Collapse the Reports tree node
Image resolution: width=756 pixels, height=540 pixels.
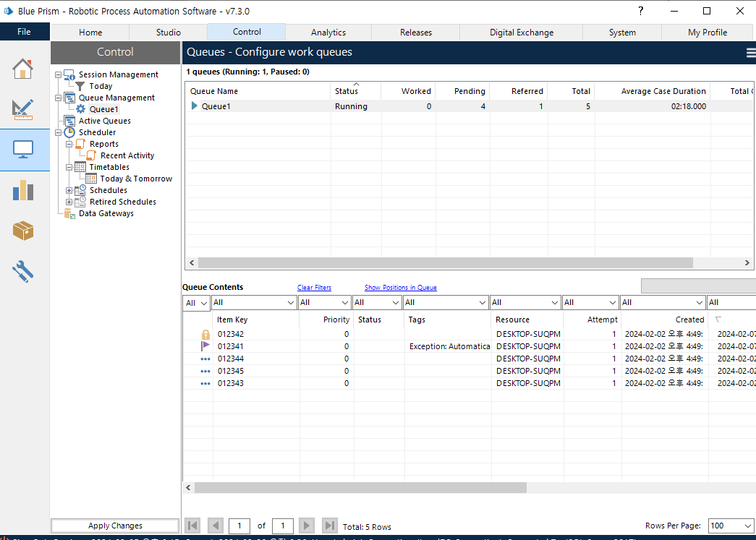69,144
